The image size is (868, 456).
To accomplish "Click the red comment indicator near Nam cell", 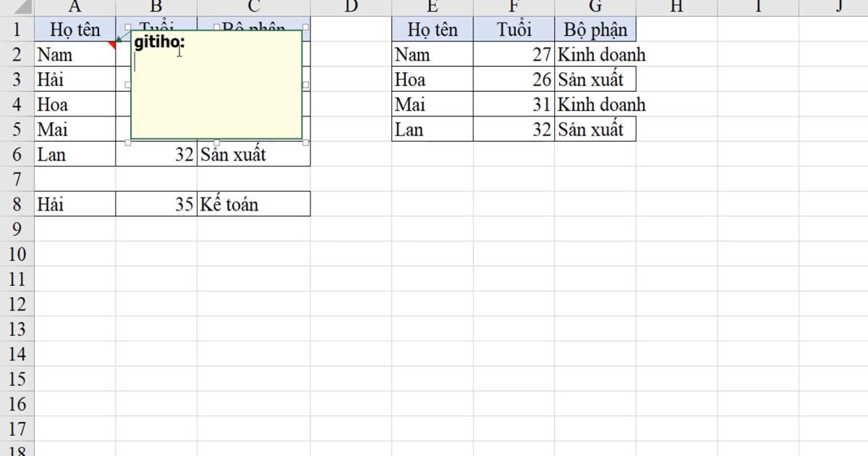I will [x=113, y=45].
